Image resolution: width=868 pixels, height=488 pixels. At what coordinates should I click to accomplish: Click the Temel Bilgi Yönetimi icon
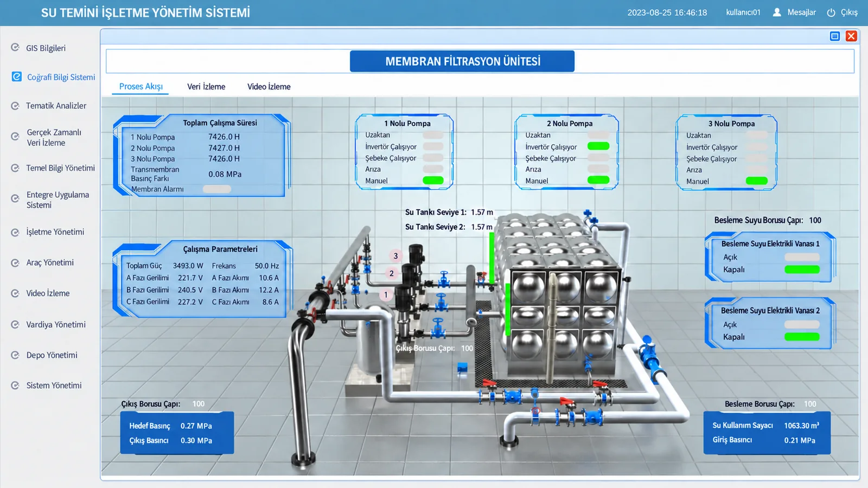point(15,168)
